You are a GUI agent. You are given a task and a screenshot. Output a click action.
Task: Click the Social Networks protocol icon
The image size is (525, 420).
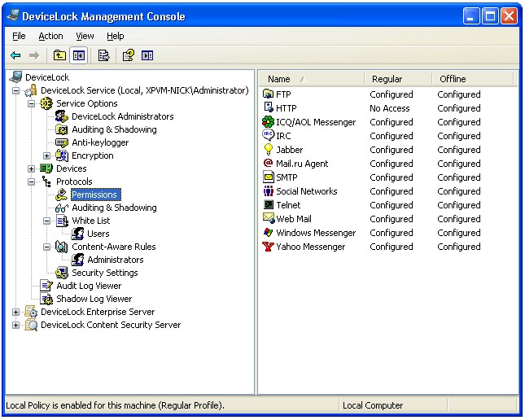click(x=268, y=191)
